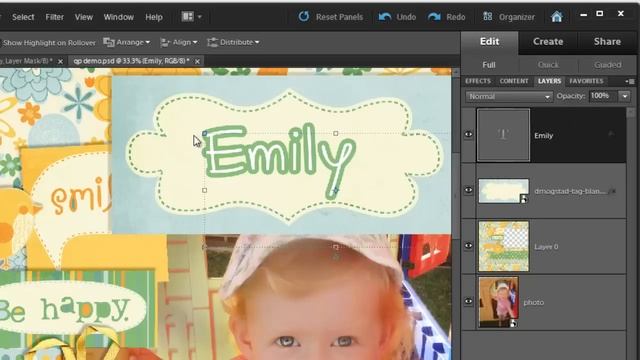Click the photo layer thumbnail

(x=498, y=302)
